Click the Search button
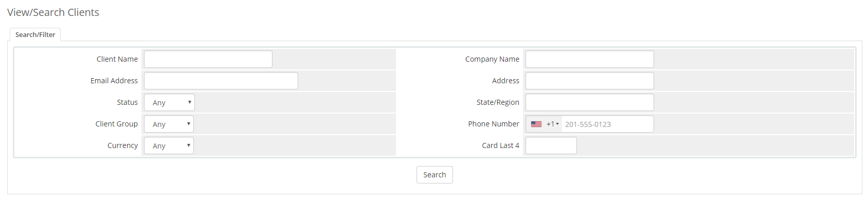 (435, 175)
